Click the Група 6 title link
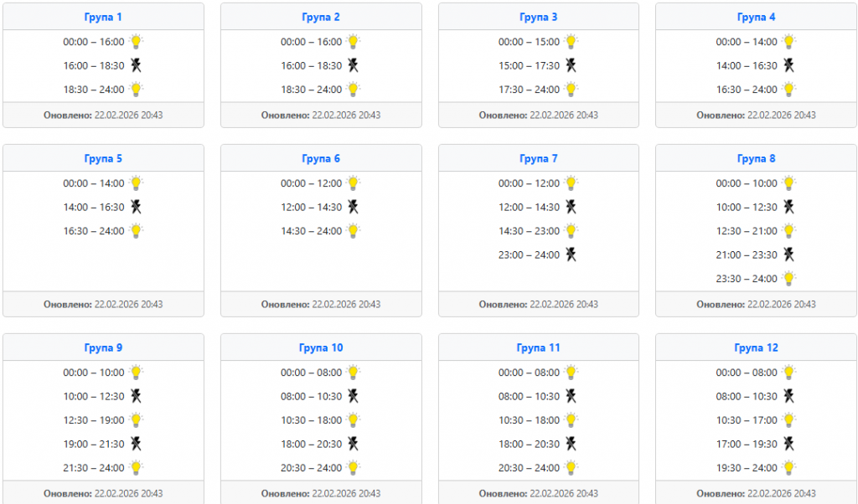Image resolution: width=858 pixels, height=504 pixels. pyautogui.click(x=321, y=158)
